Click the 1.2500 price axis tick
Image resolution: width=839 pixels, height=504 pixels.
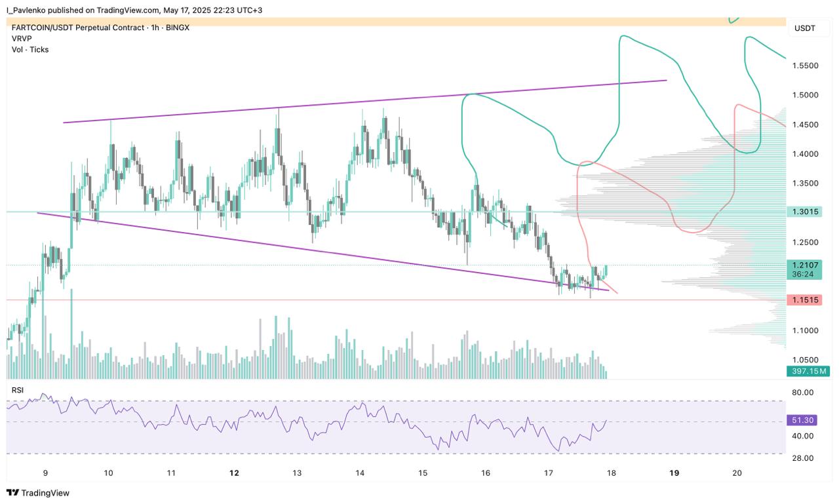[805, 242]
